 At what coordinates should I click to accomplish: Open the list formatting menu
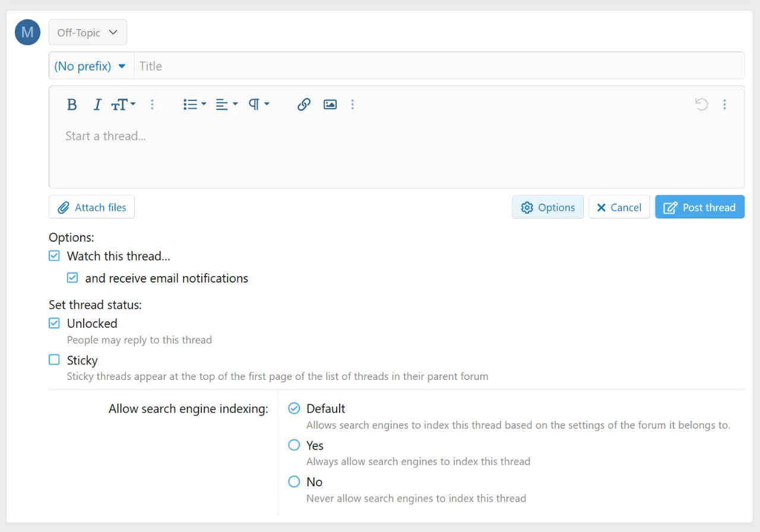pyautogui.click(x=195, y=104)
